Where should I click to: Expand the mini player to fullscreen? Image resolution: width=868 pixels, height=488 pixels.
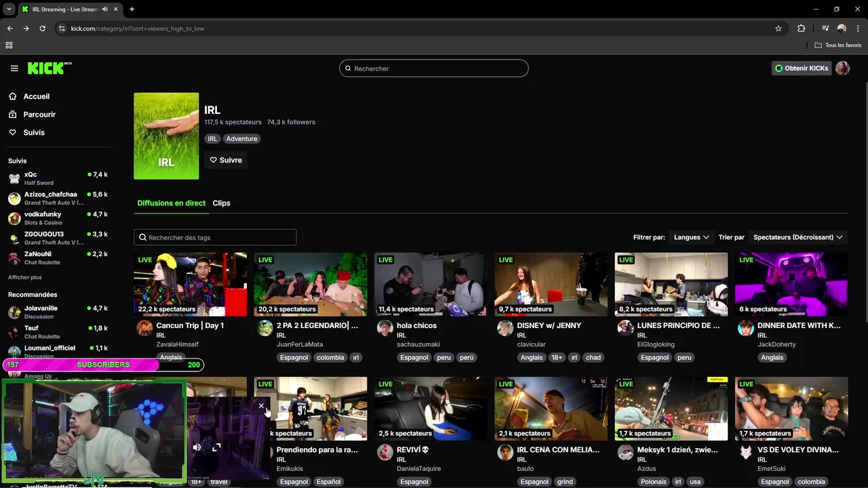(x=216, y=447)
